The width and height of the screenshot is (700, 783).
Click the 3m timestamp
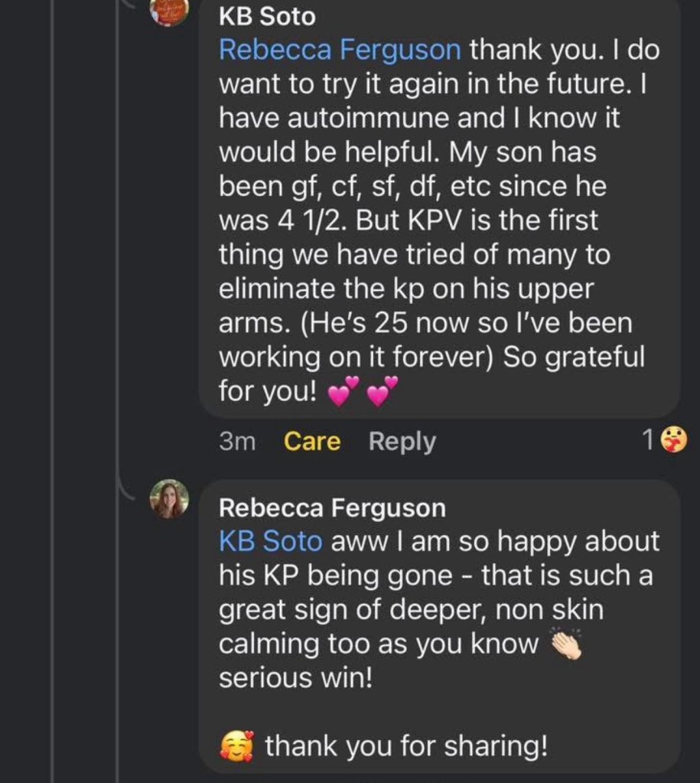tap(236, 442)
